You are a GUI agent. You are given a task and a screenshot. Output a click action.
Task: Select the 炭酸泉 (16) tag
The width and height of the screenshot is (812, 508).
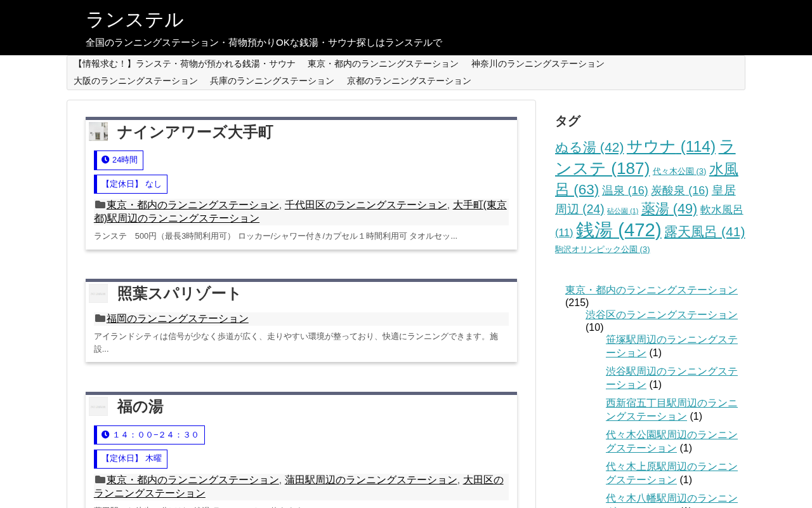click(x=680, y=190)
